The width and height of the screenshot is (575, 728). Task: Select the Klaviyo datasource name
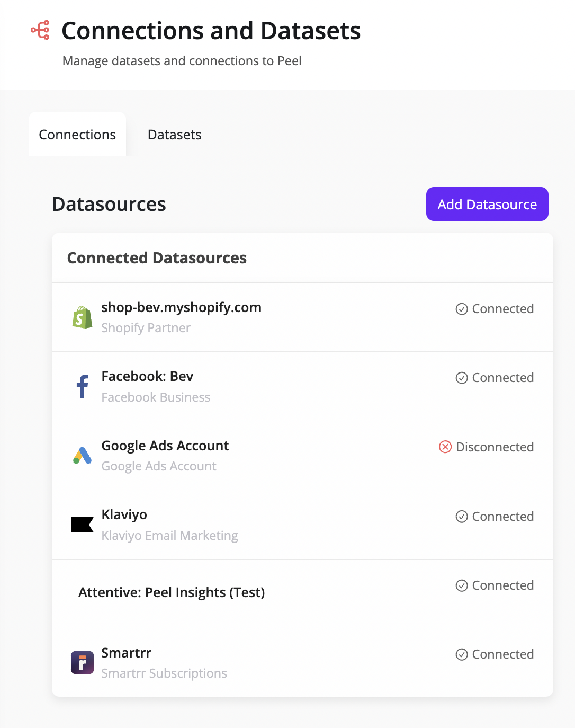[x=124, y=514]
